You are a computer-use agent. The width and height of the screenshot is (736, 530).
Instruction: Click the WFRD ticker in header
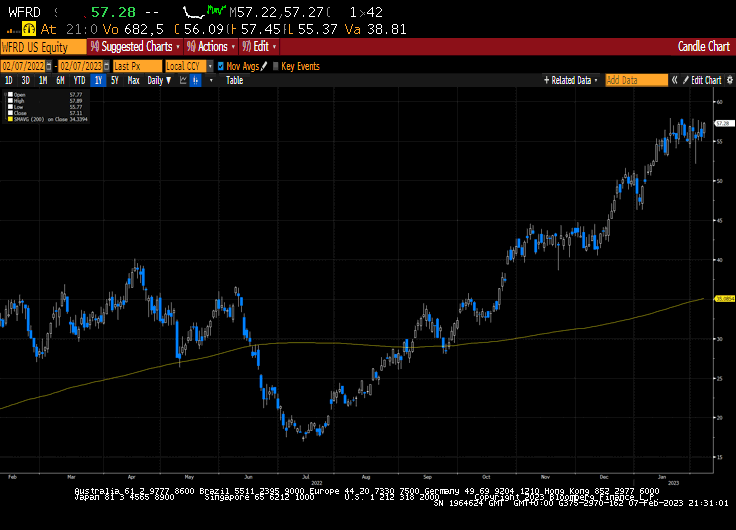[x=24, y=12]
